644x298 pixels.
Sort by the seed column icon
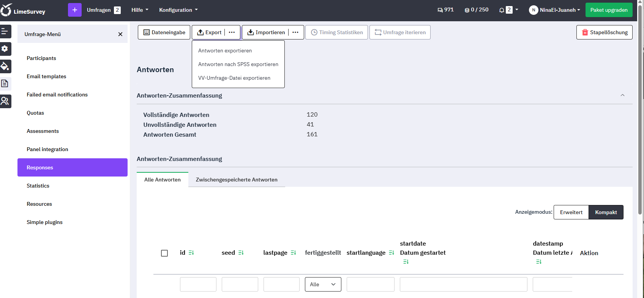[241, 253]
